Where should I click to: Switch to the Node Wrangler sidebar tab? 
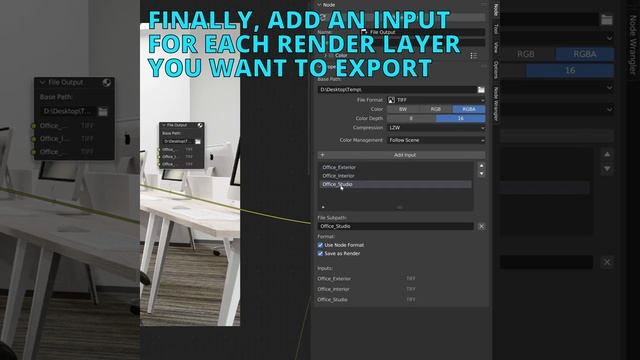pos(496,104)
